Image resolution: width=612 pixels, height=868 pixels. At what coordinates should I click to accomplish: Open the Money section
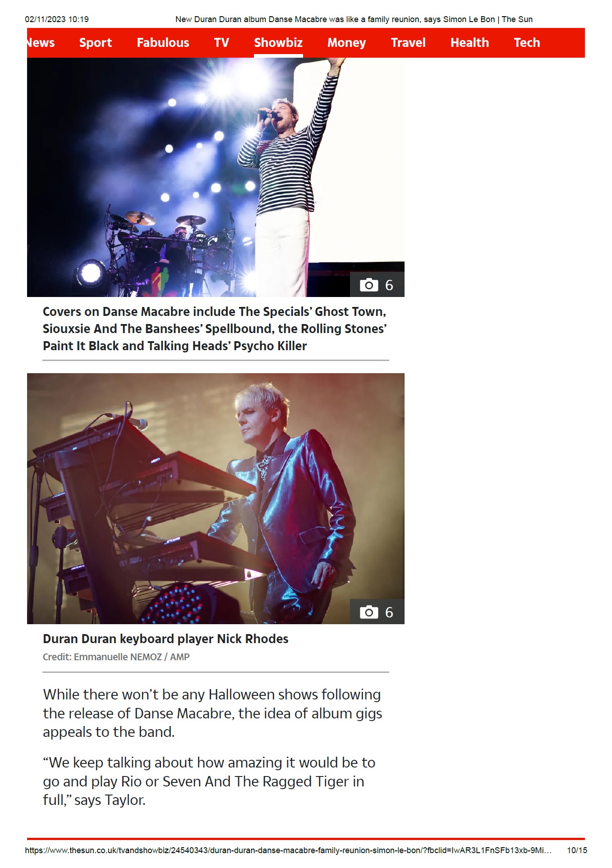click(346, 42)
